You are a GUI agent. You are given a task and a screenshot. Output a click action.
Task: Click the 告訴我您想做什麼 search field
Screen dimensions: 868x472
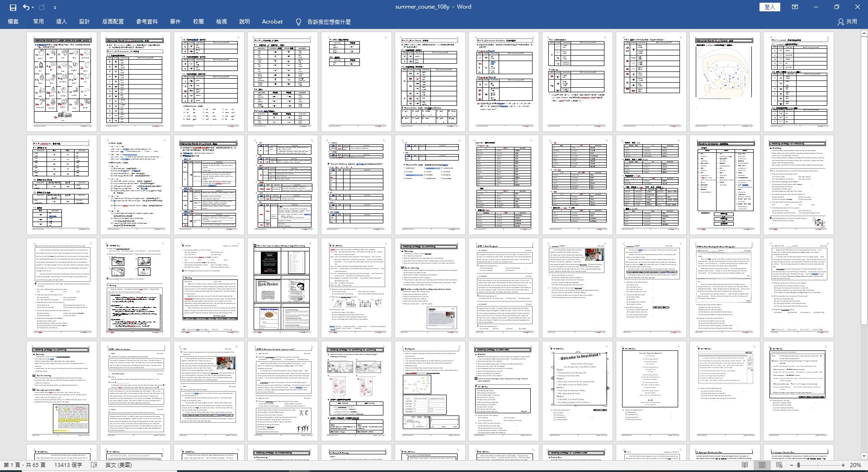tap(329, 22)
